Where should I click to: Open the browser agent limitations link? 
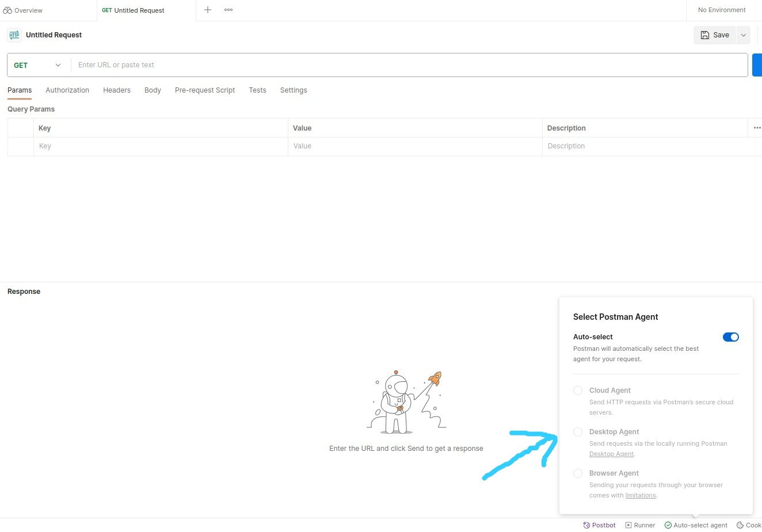(x=641, y=495)
